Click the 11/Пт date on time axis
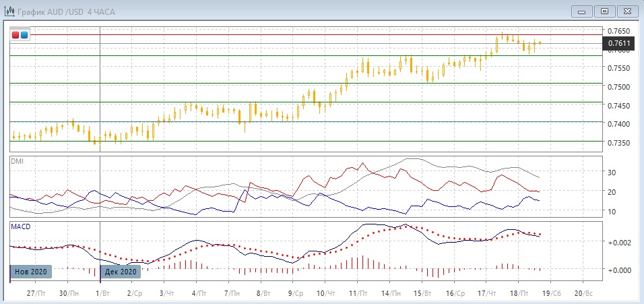 coord(358,294)
